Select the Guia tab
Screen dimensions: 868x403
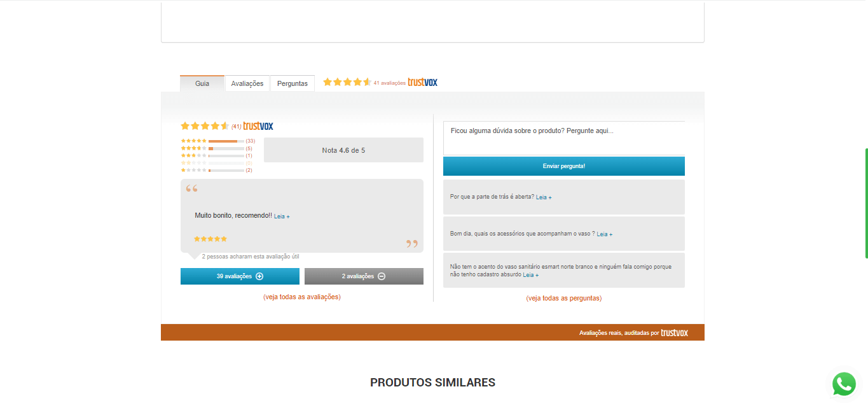(x=202, y=83)
